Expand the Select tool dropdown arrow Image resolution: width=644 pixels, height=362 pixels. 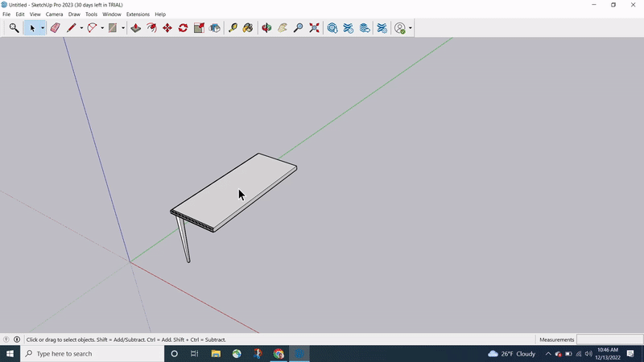coord(43,28)
